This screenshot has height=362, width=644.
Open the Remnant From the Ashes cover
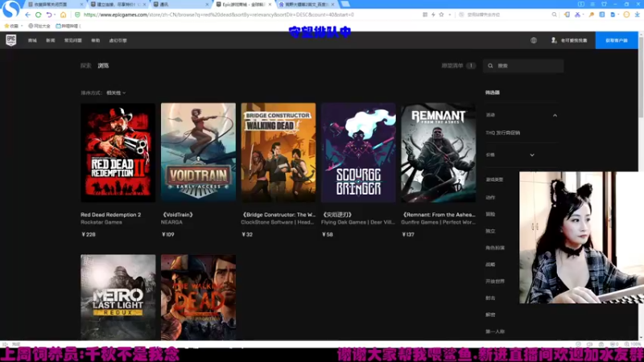pos(439,152)
